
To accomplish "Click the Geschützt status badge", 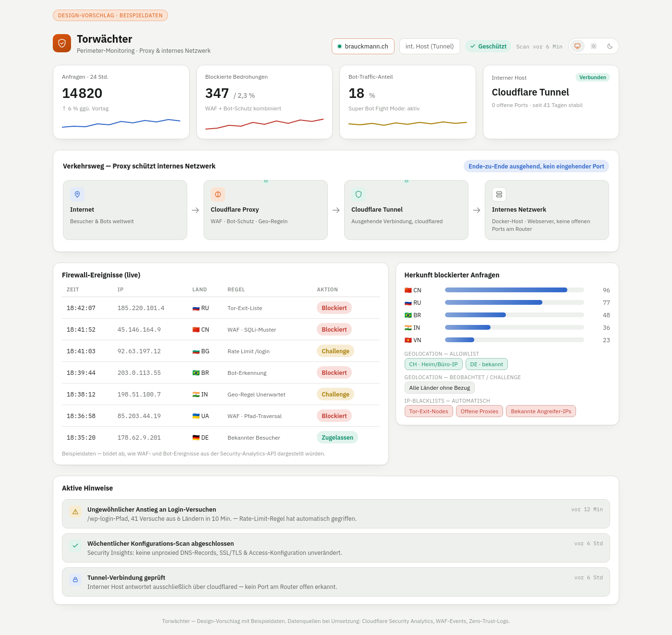I will (x=488, y=46).
